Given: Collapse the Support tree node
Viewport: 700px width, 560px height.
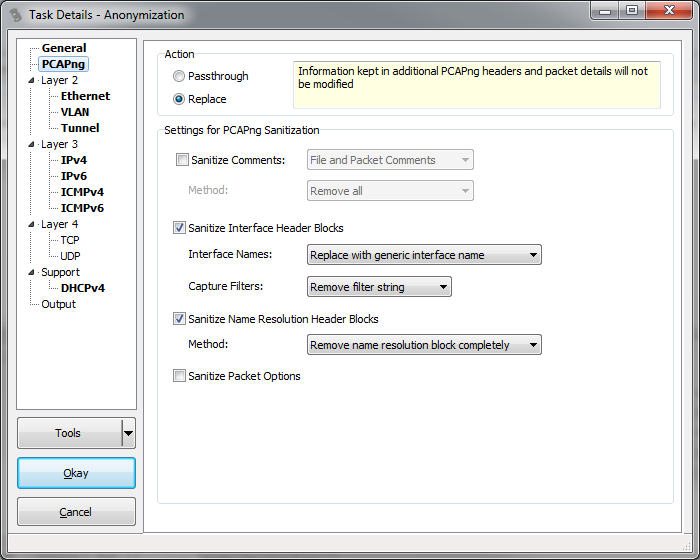Looking at the screenshot, I should [x=31, y=272].
